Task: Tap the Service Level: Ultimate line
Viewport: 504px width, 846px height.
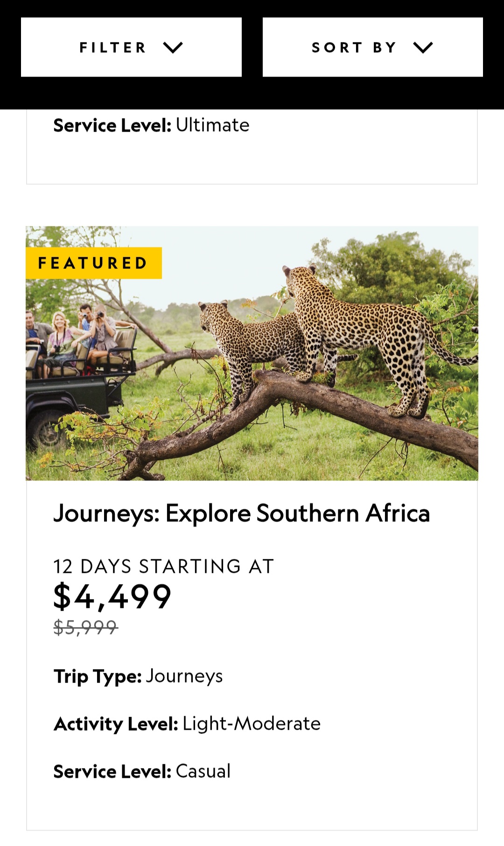Action: 151,125
